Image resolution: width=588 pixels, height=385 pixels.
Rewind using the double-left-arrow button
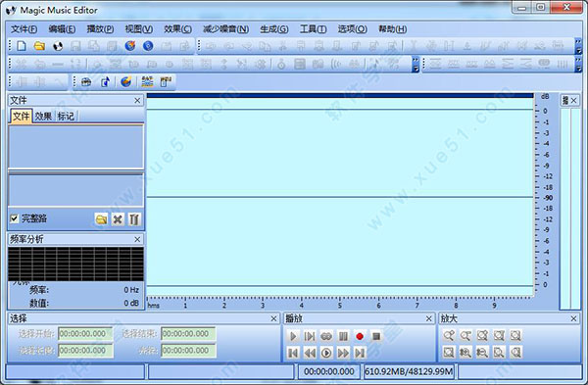pyautogui.click(x=310, y=353)
